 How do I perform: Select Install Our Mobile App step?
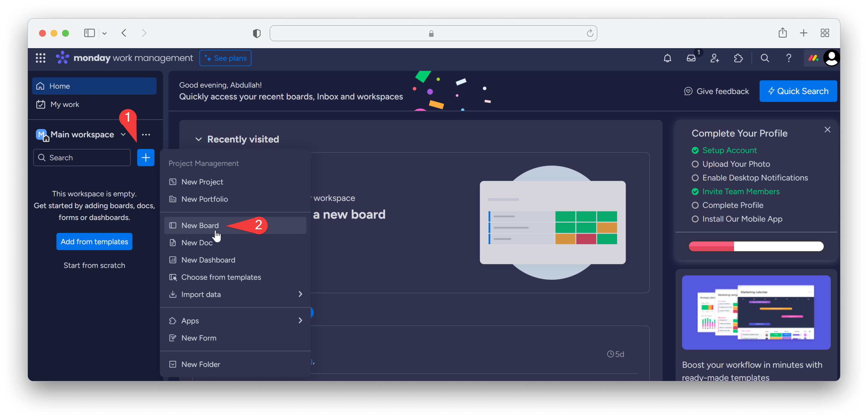pos(737,219)
